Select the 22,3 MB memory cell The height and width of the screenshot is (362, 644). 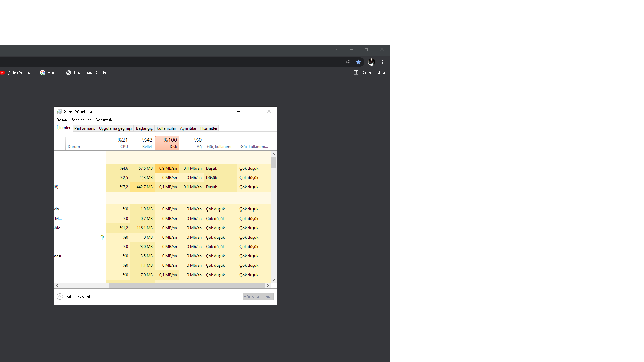pyautogui.click(x=143, y=178)
